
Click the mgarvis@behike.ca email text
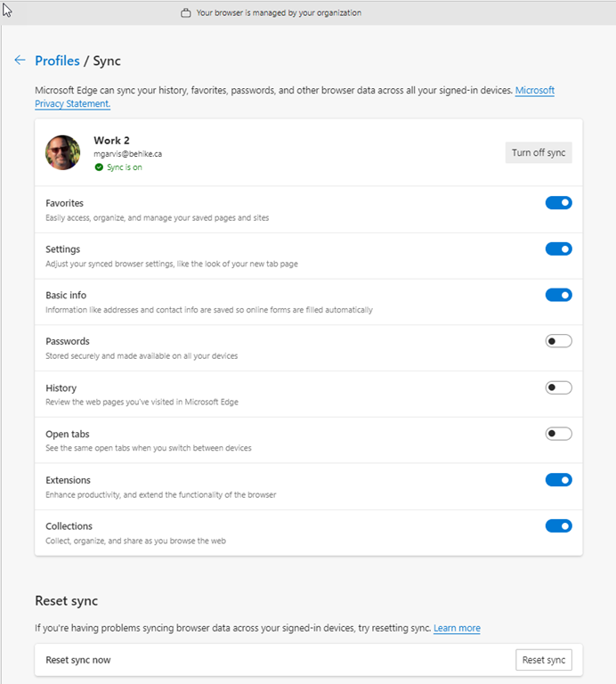127,154
